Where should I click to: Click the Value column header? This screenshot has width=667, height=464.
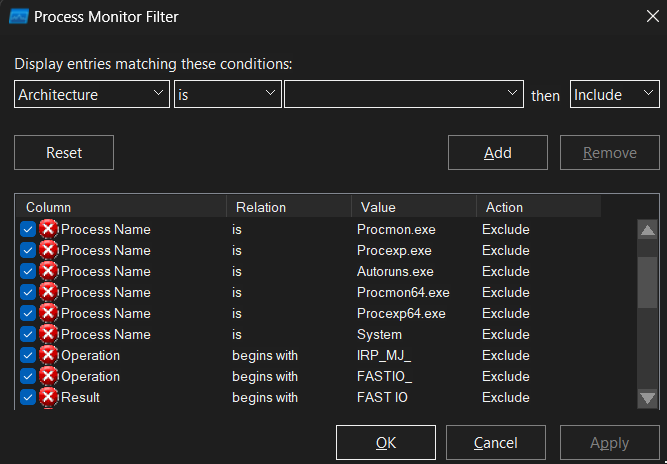[412, 207]
